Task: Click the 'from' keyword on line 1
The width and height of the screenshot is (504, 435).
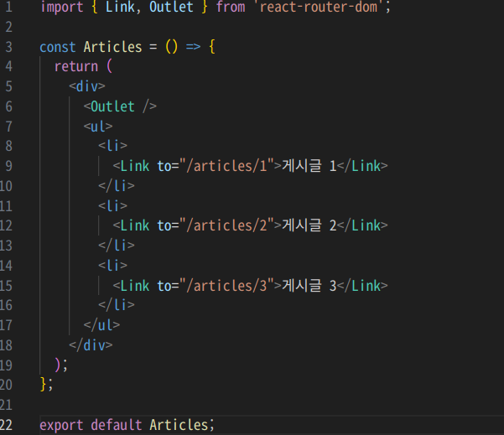Action: point(231,7)
